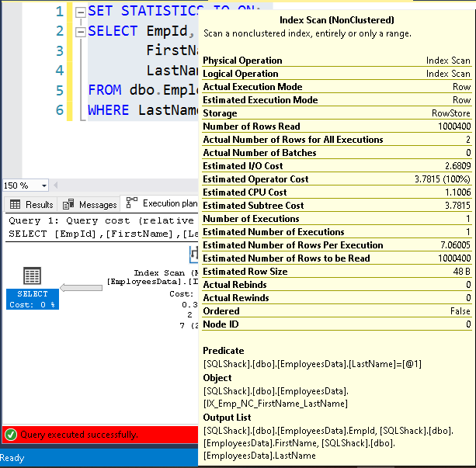Click the Estimated Number of Executions row
This screenshot has width=476, height=468.
337,232
